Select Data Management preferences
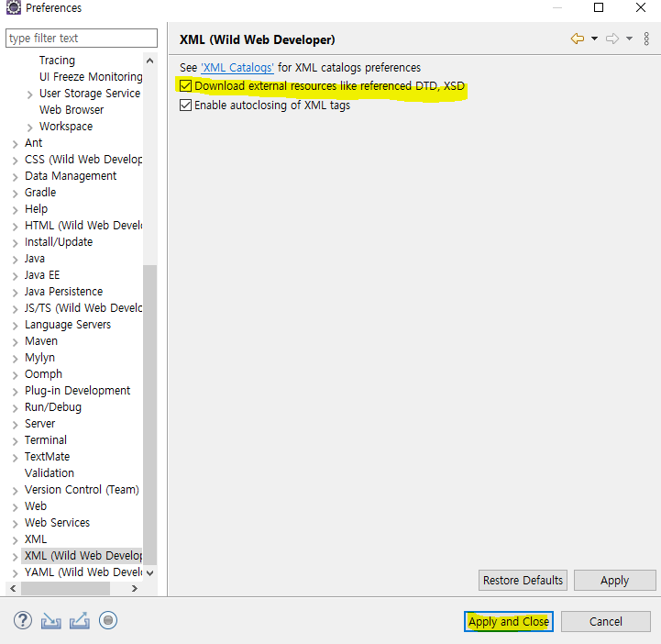Viewport: 661px width, 644px height. pyautogui.click(x=71, y=176)
